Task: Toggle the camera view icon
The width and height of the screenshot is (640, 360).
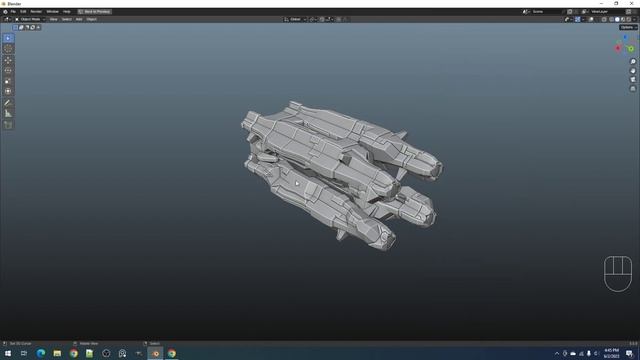Action: [x=633, y=80]
